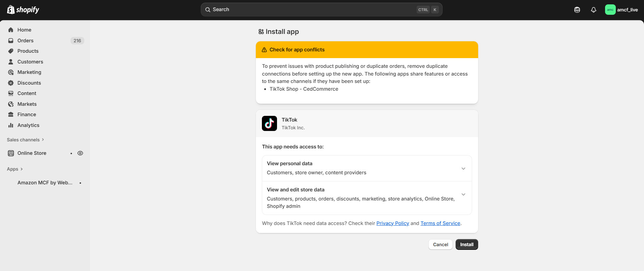Open the notifications bell

pyautogui.click(x=593, y=10)
